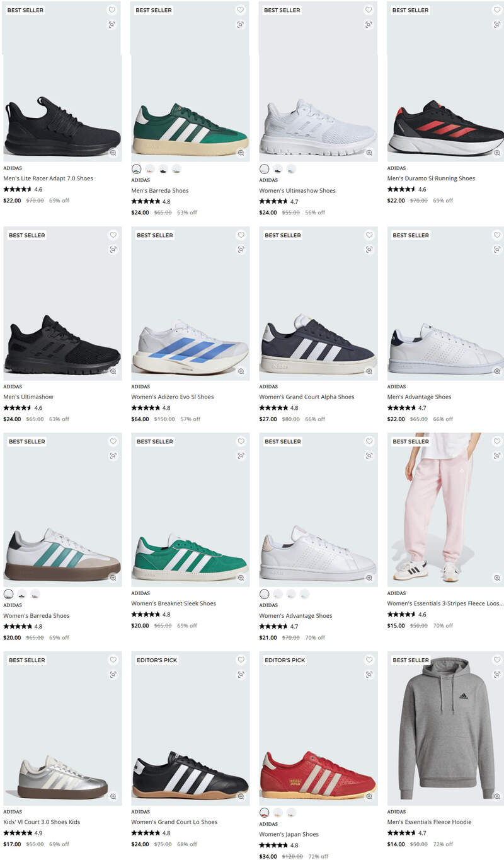Image resolution: width=504 pixels, height=860 pixels.
Task: Enlarge the Women's Breaknet Sleek Shoes image
Action: tap(241, 578)
